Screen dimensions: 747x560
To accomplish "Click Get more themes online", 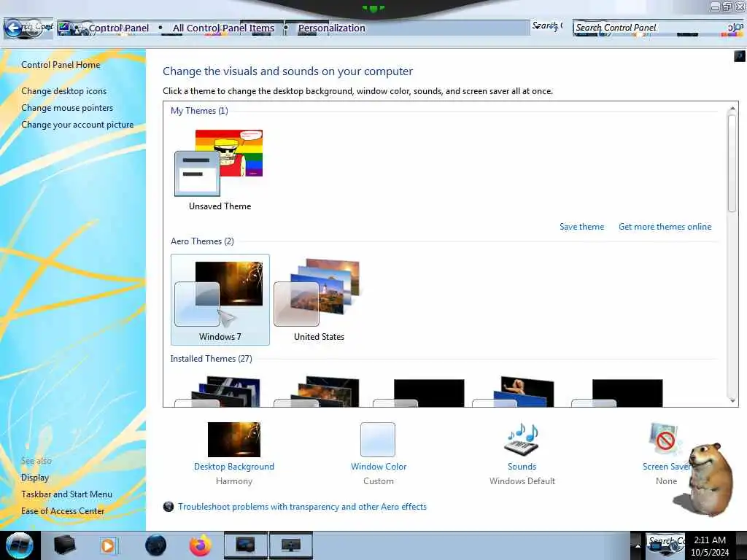I will click(665, 227).
